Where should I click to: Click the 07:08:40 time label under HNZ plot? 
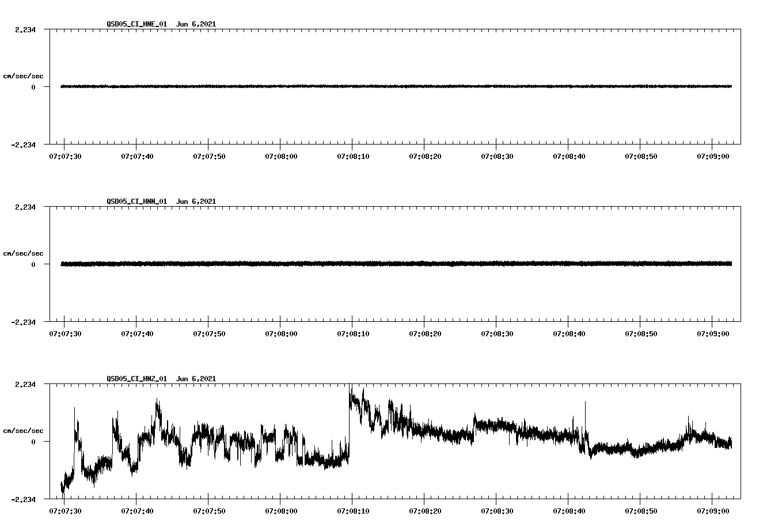click(569, 511)
